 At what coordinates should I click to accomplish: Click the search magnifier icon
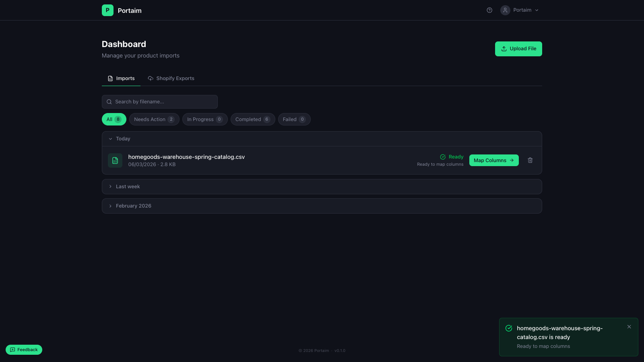click(x=109, y=102)
